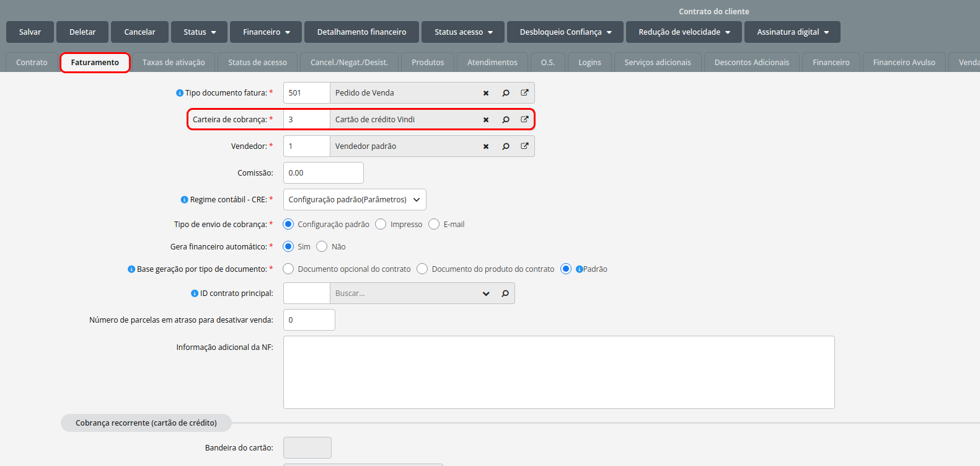Select Impresso as tipo de envio
Image resolution: width=980 pixels, height=466 pixels.
coord(381,224)
